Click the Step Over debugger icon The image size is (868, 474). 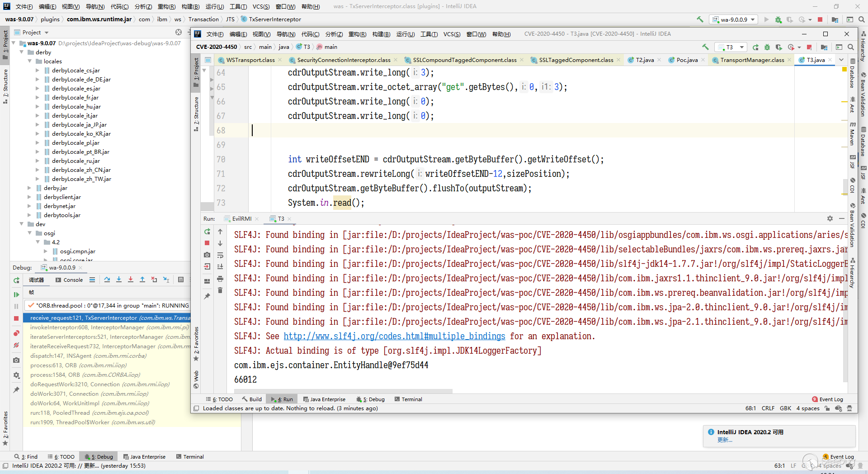coord(107,280)
